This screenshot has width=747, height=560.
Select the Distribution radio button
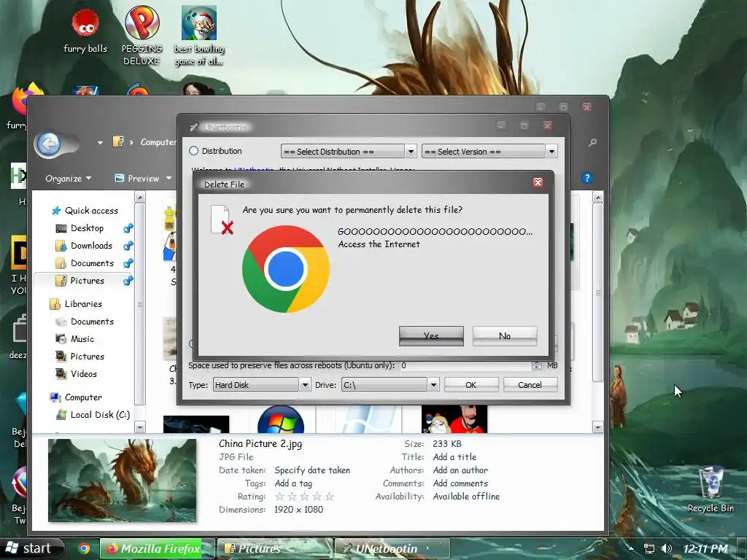click(x=193, y=151)
